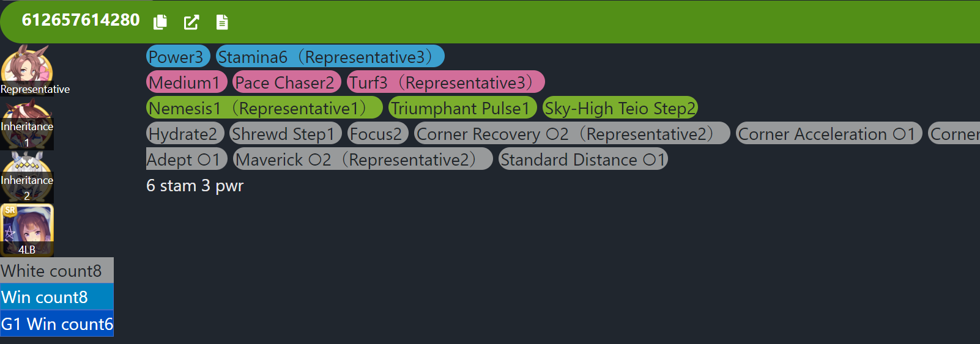Screen dimensions: 980x344
Task: Click the Nemesis1 (Representative1) tag
Action: coord(264,108)
